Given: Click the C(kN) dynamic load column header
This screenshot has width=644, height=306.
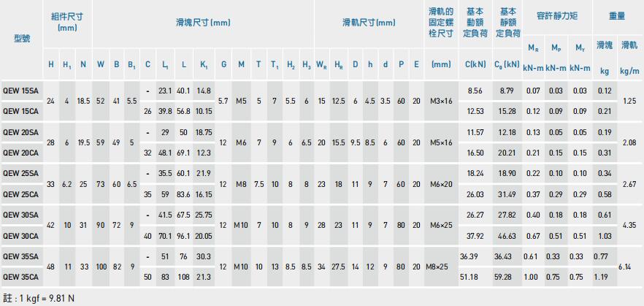Looking at the screenshot, I should pyautogui.click(x=475, y=64).
